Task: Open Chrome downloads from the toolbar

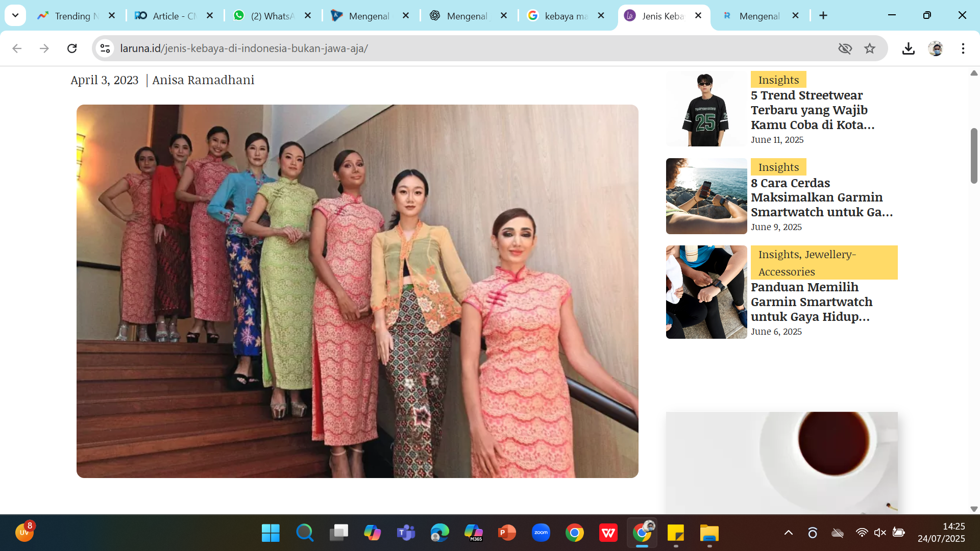Action: [909, 48]
